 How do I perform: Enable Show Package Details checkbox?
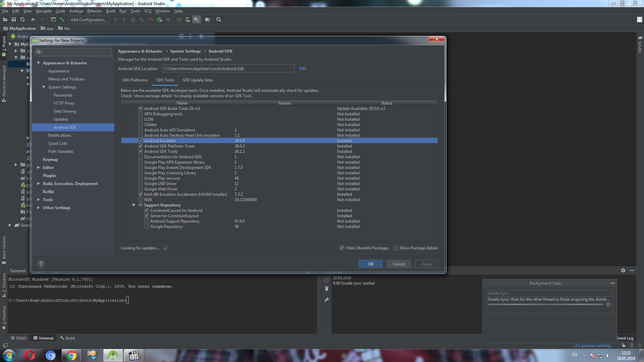coord(395,248)
